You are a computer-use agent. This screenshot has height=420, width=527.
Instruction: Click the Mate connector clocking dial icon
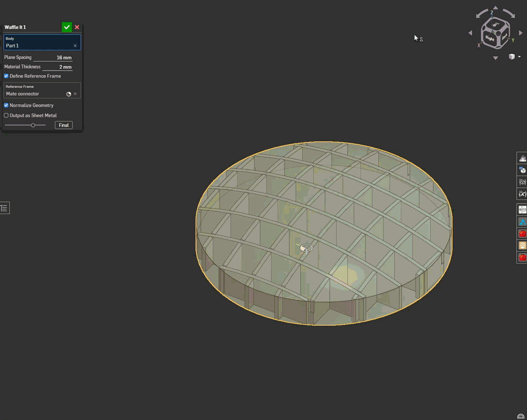[x=69, y=94]
